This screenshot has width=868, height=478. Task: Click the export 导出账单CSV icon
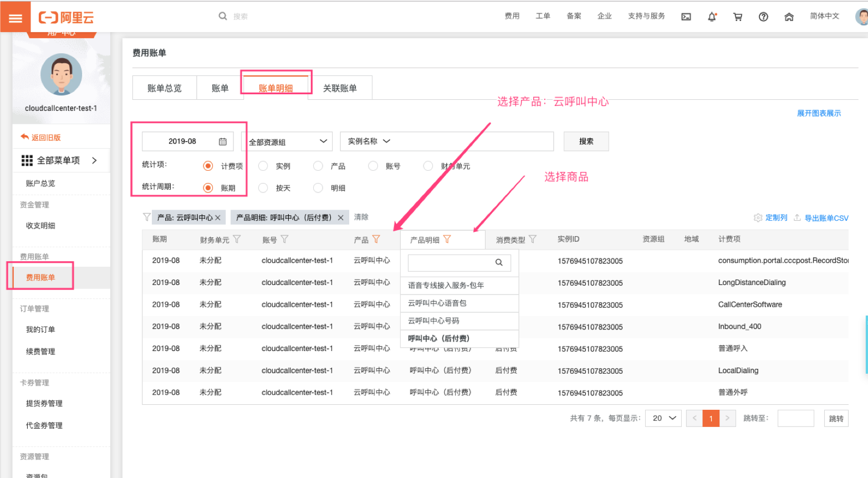(797, 217)
